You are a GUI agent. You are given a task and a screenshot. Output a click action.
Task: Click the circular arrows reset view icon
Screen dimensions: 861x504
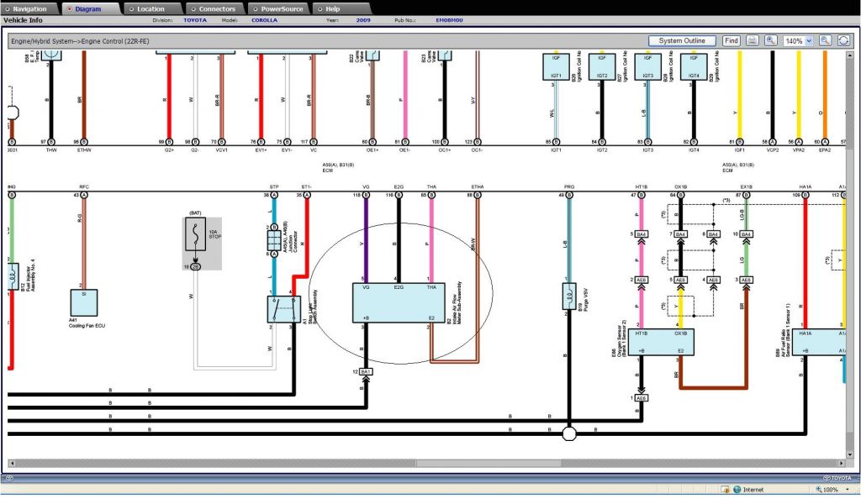[843, 40]
